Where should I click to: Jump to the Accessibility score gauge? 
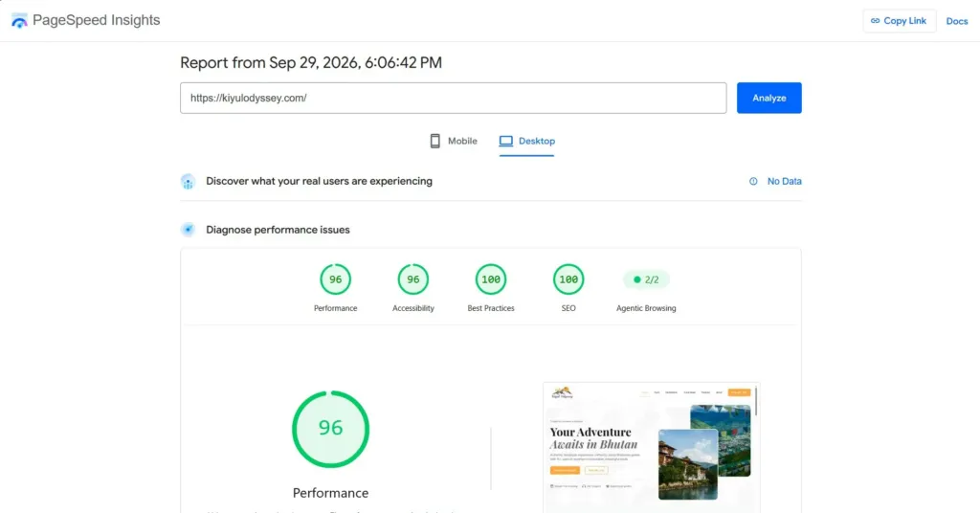[413, 279]
